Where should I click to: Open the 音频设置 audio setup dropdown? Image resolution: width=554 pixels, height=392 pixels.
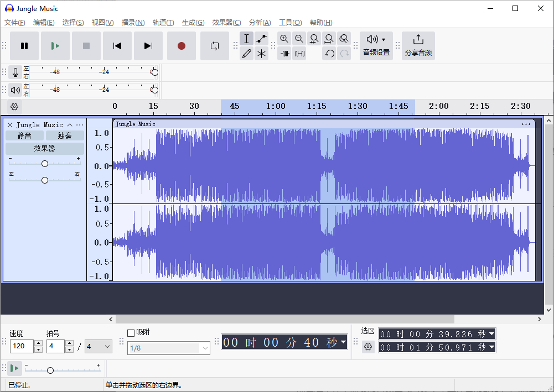coord(376,45)
